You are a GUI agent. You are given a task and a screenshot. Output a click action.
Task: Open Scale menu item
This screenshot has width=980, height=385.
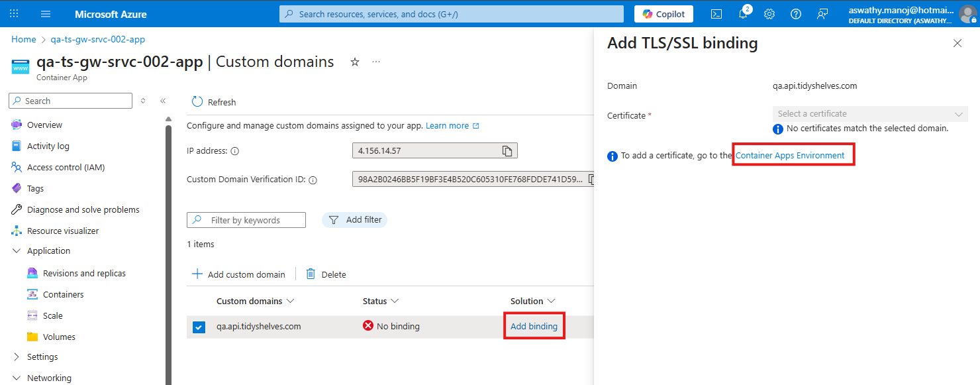(x=52, y=315)
